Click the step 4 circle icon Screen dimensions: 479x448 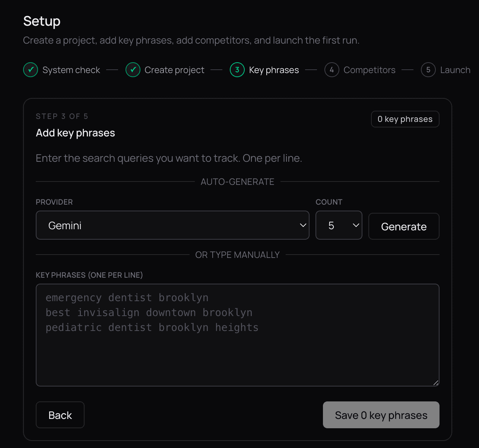(x=332, y=70)
